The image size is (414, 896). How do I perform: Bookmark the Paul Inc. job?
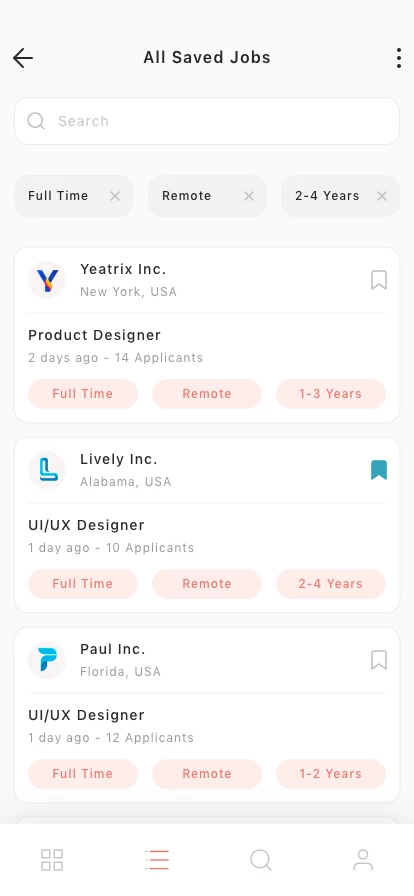379,660
